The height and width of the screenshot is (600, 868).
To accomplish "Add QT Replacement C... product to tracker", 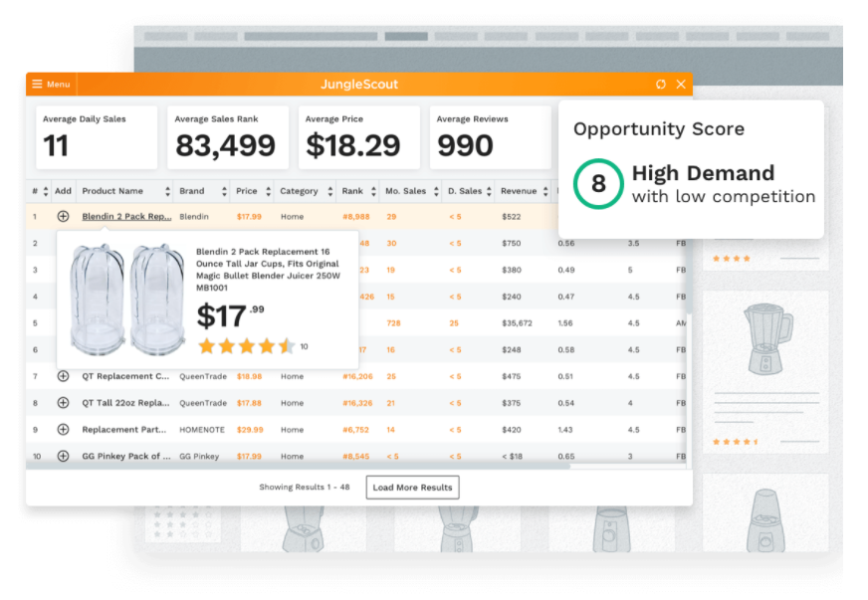I will click(x=63, y=376).
